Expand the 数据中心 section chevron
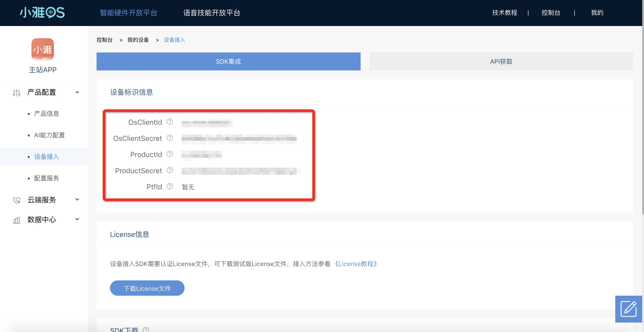644x332 pixels. coord(77,219)
